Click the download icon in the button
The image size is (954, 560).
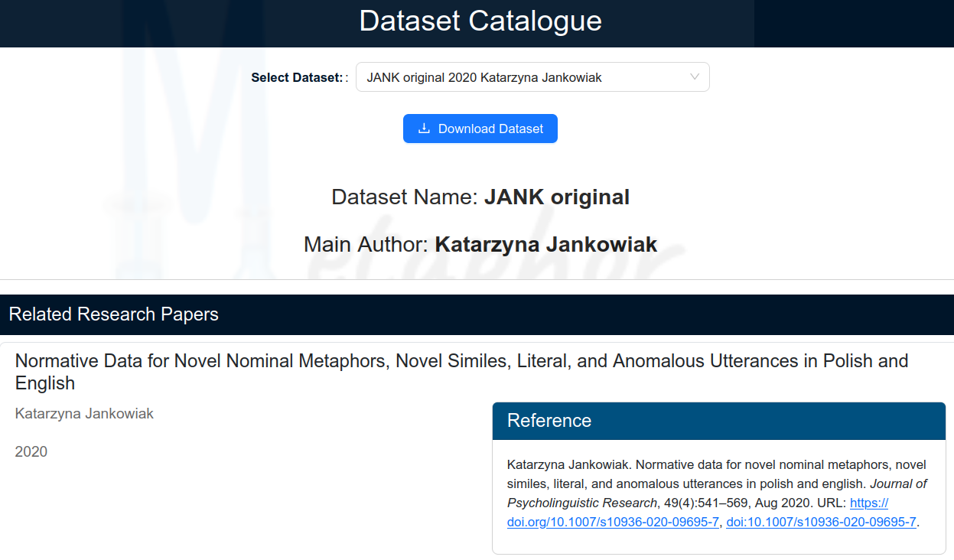(x=424, y=129)
